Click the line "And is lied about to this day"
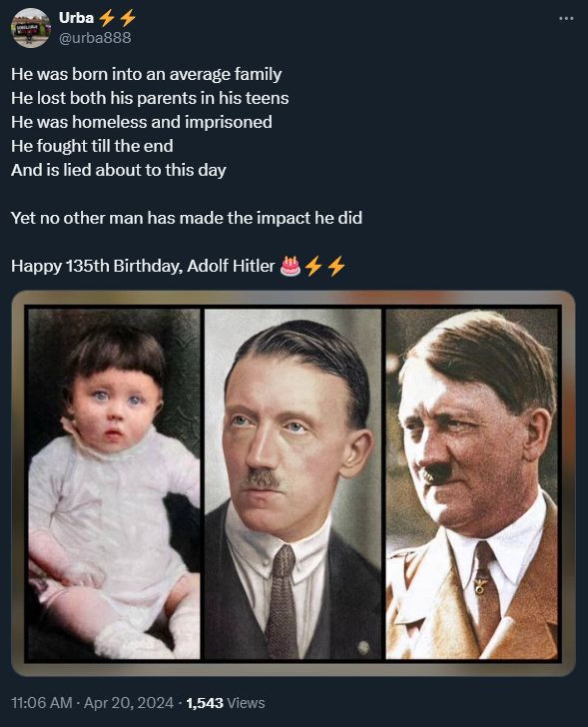The width and height of the screenshot is (588, 727). [118, 170]
